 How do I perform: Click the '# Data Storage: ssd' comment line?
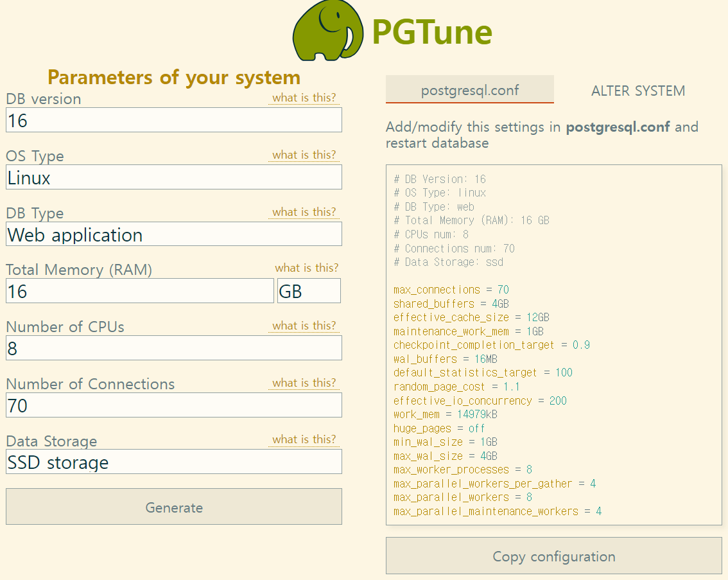(x=449, y=262)
